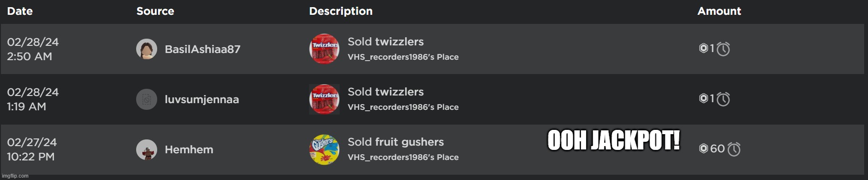Open the luvsumjennaa username link
The height and width of the screenshot is (180, 868).
[202, 99]
